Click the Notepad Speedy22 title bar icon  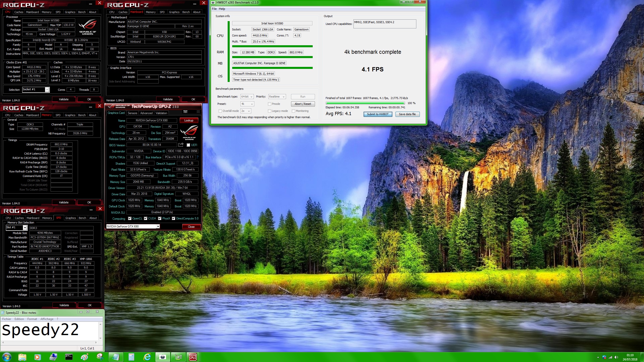(x=3, y=312)
